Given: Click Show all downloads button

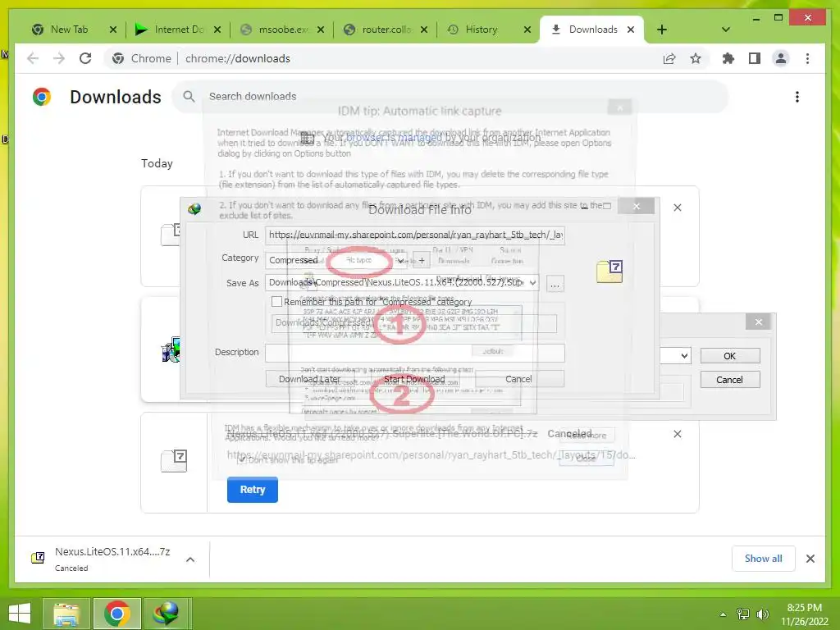Looking at the screenshot, I should [763, 559].
